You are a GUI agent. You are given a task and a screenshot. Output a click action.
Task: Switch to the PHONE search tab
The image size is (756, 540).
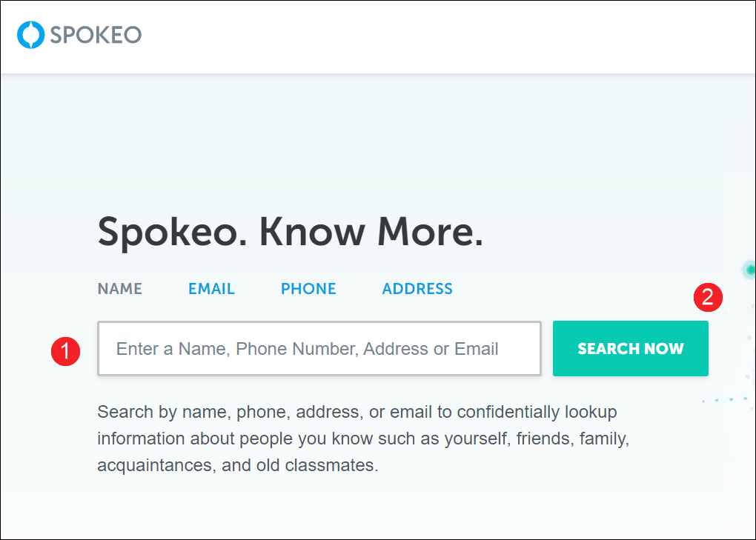point(308,289)
